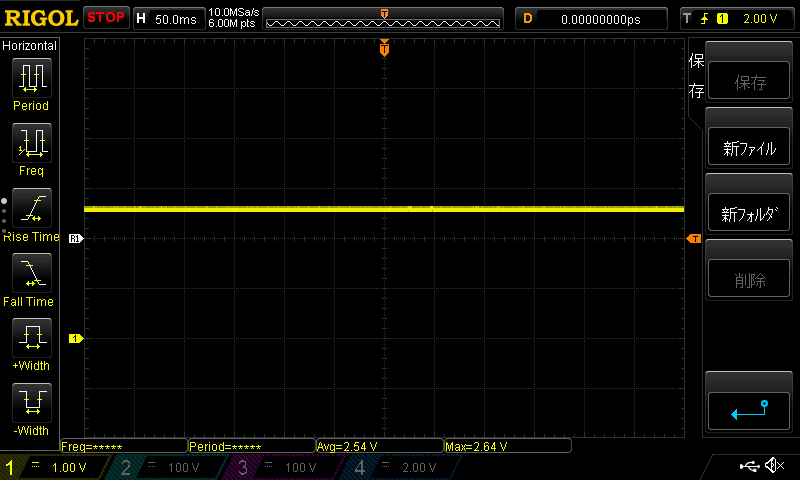The width and height of the screenshot is (800, 480).
Task: Select the +Width measurement icon
Action: pyautogui.click(x=32, y=338)
